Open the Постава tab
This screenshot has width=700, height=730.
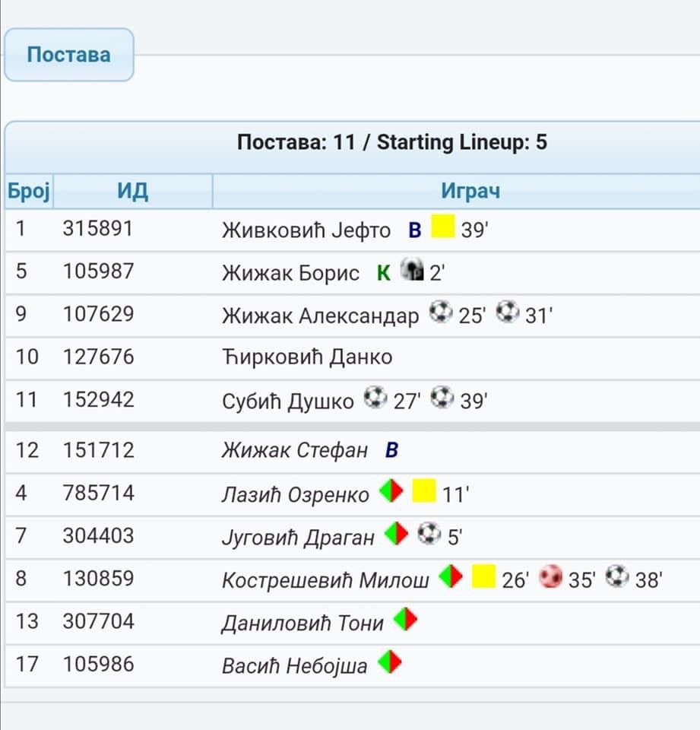click(69, 55)
